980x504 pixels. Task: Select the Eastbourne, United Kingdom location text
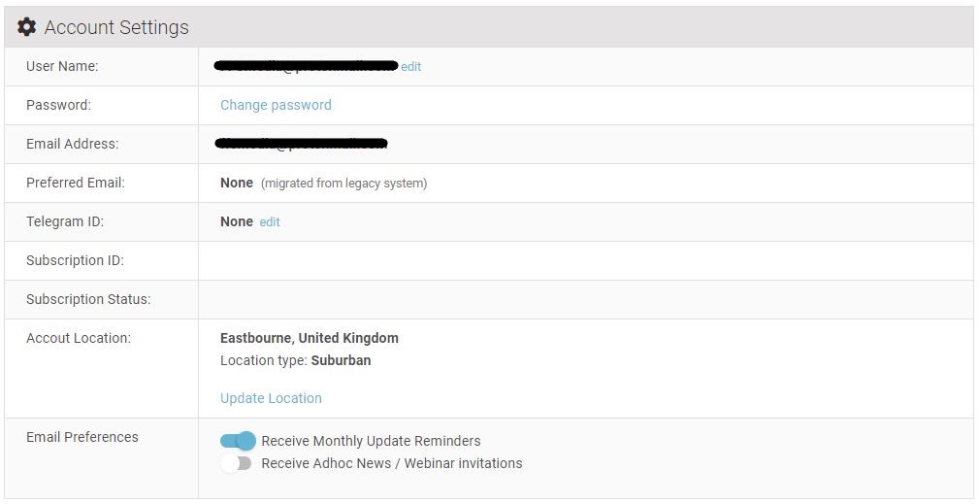point(310,338)
